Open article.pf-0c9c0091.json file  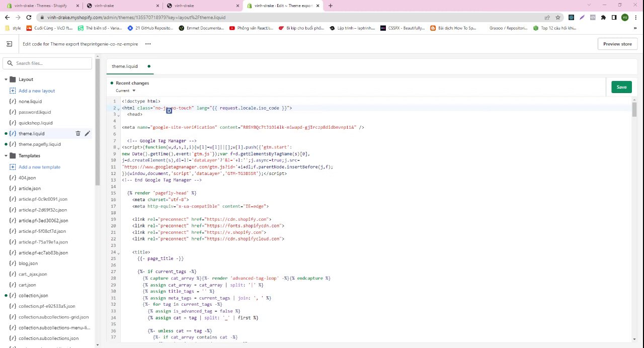tap(43, 199)
